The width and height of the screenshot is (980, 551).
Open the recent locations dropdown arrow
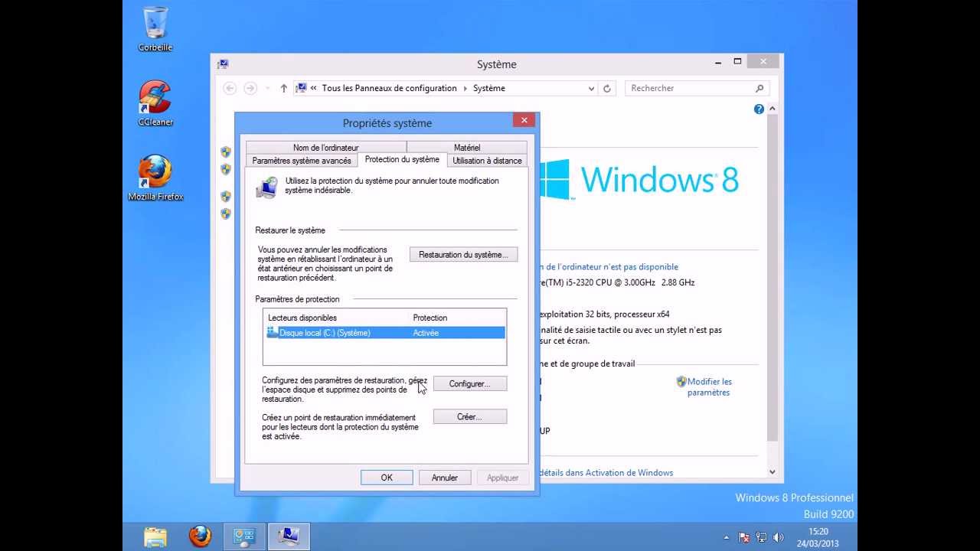click(267, 89)
